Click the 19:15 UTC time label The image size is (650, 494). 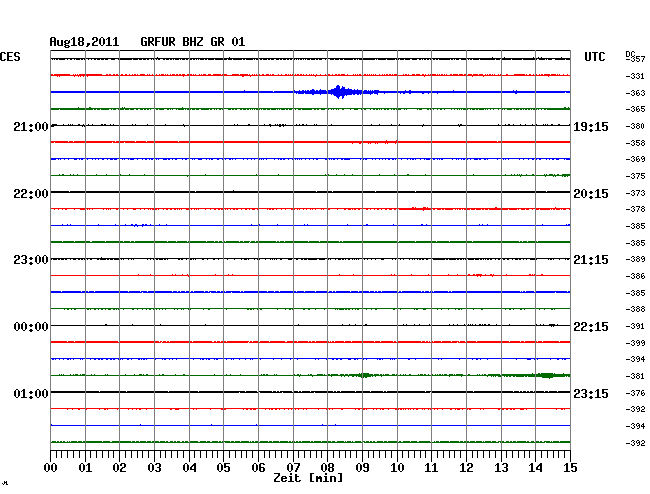[x=591, y=126]
